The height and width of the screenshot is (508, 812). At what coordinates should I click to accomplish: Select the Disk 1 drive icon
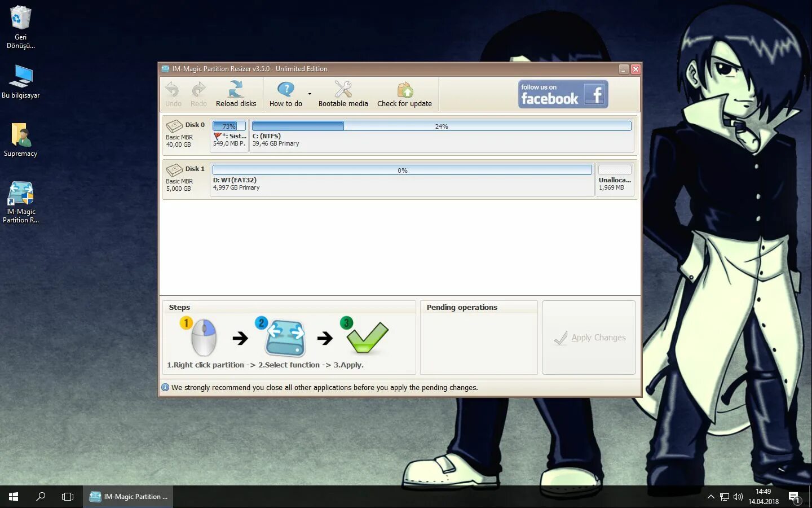click(174, 170)
